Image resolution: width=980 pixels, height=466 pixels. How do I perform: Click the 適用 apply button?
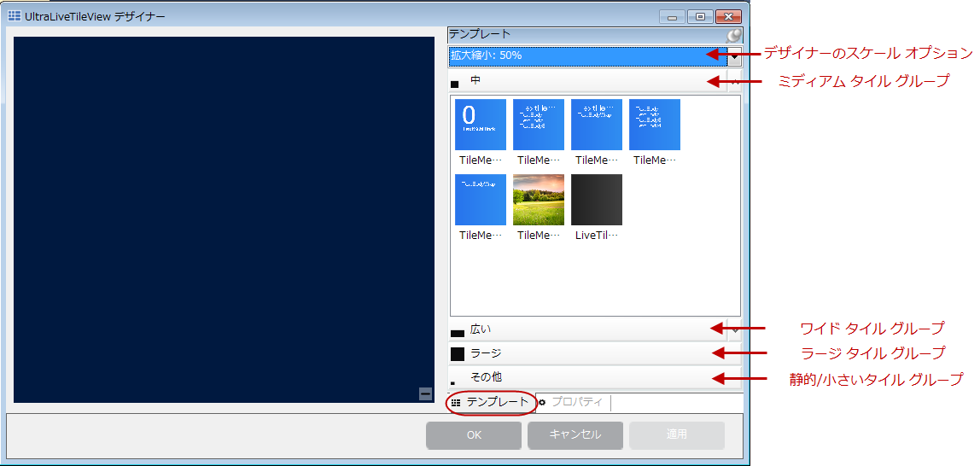(x=677, y=435)
